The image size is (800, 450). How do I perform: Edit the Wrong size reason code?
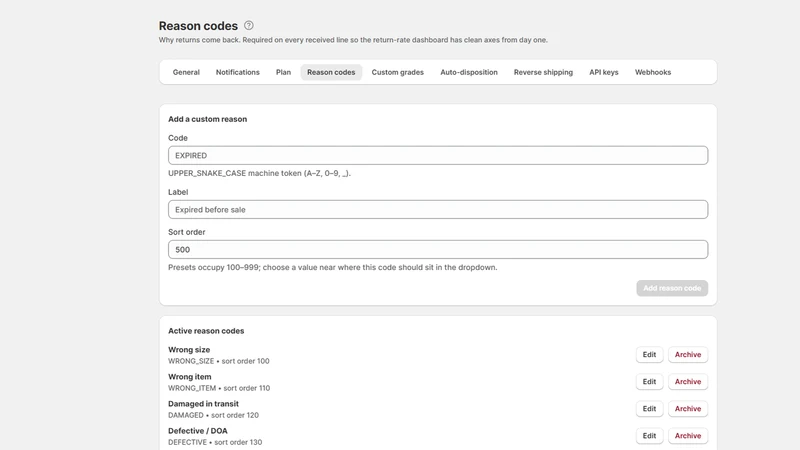point(649,354)
